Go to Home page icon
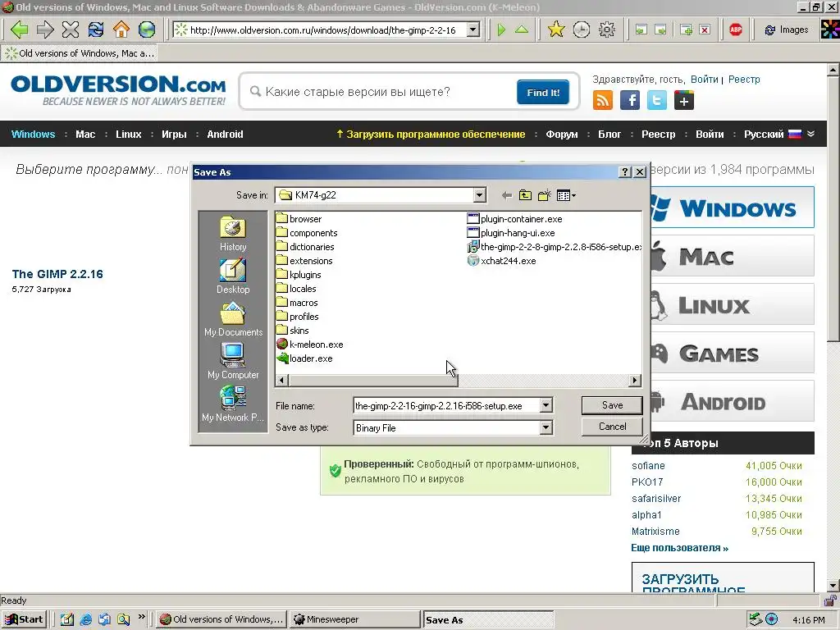The height and width of the screenshot is (630, 840). pos(121,30)
